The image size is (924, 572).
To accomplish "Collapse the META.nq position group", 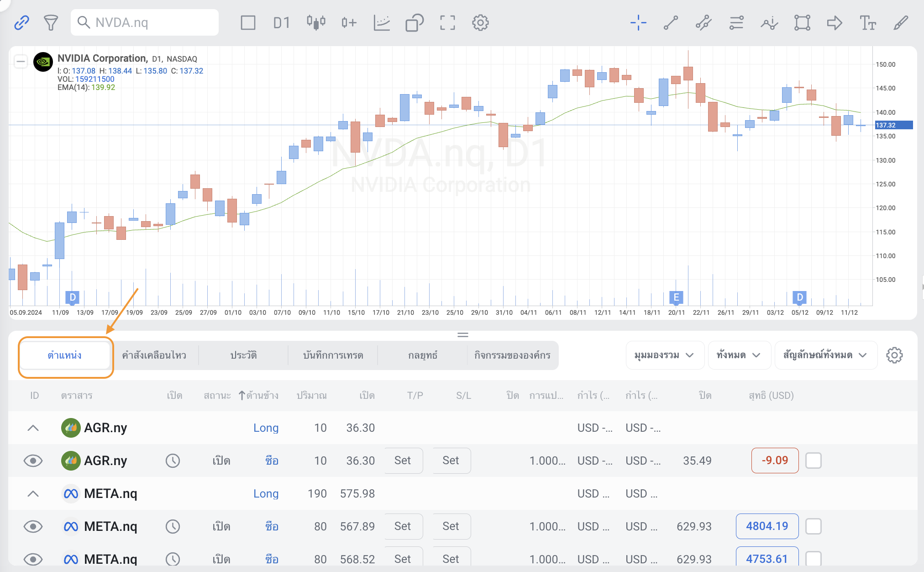I will (x=33, y=494).
